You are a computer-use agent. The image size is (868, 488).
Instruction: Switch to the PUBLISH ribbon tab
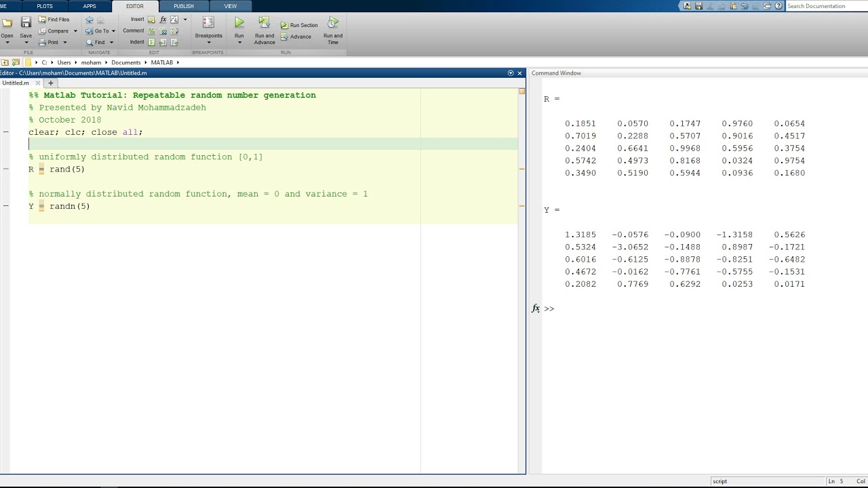(x=183, y=6)
